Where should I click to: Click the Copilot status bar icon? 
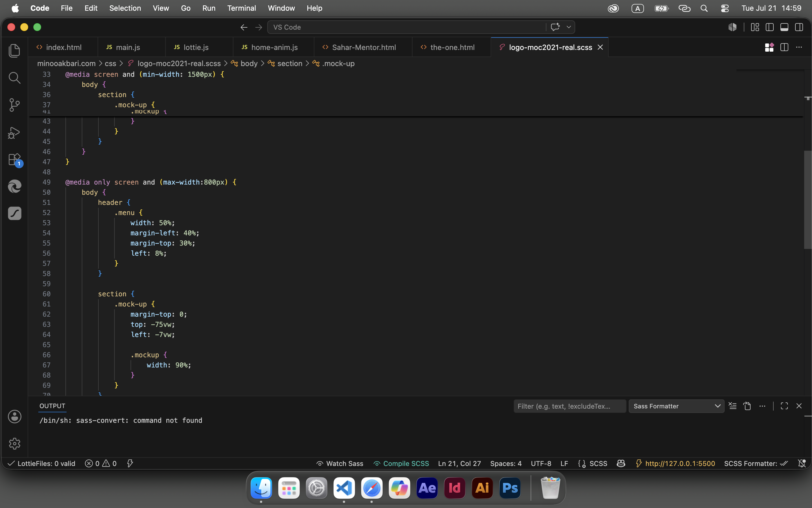coord(621,464)
